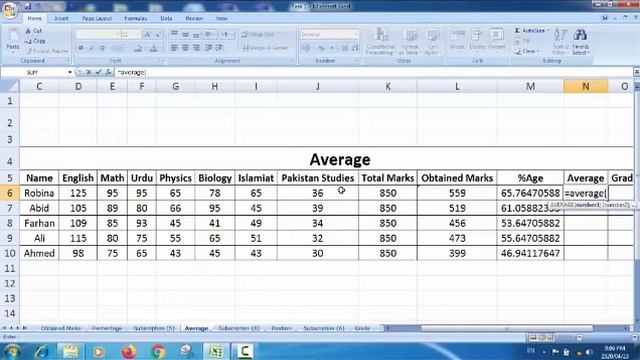Viewport: 640px width, 360px height.
Task: Click the Orientation icon
Action: pyautogui.click(x=209, y=34)
